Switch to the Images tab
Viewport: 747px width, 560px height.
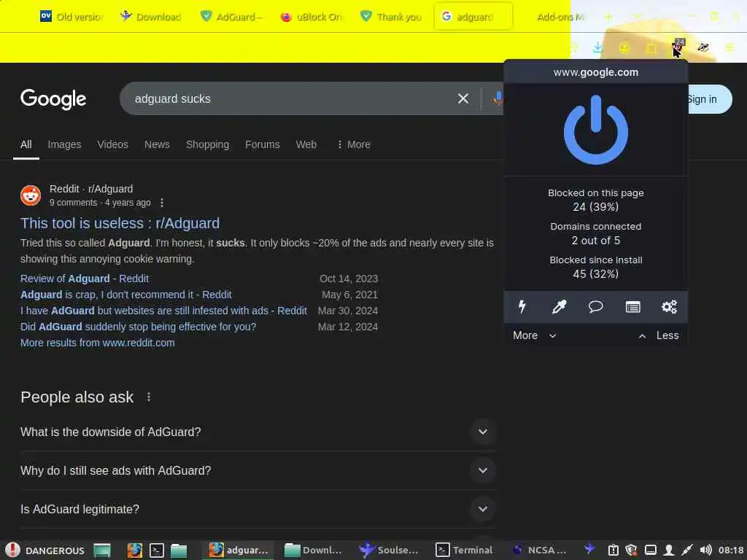point(64,144)
